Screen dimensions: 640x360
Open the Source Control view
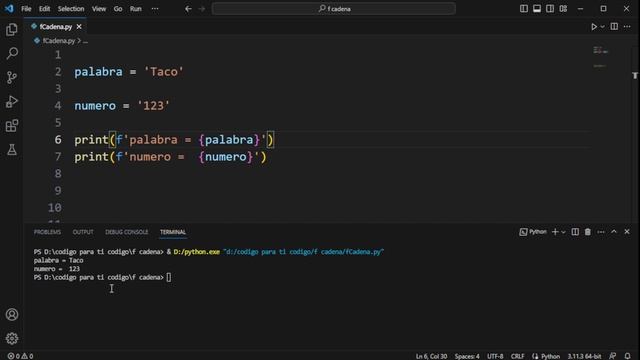pos(12,77)
